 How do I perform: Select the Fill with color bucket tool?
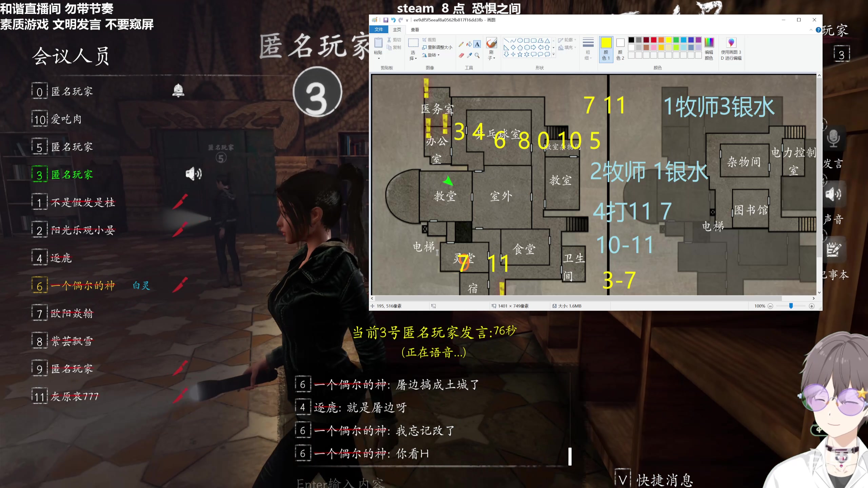point(469,44)
